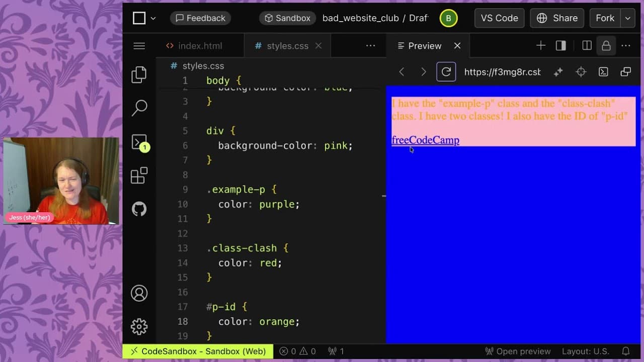Refresh the preview page
The width and height of the screenshot is (644, 362).
pyautogui.click(x=446, y=72)
